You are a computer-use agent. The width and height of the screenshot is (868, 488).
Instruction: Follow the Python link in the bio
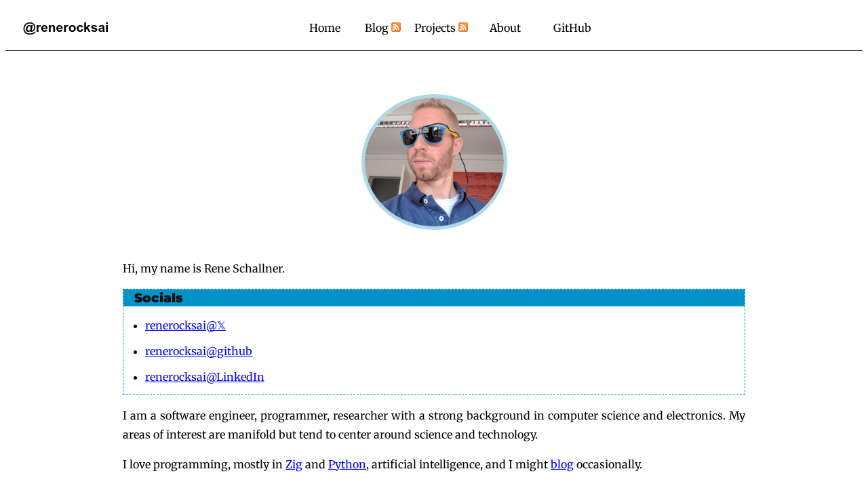(347, 464)
